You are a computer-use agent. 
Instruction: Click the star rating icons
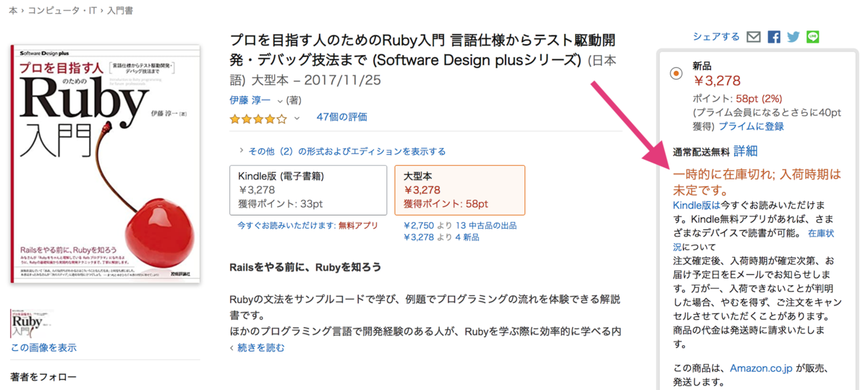click(x=258, y=118)
